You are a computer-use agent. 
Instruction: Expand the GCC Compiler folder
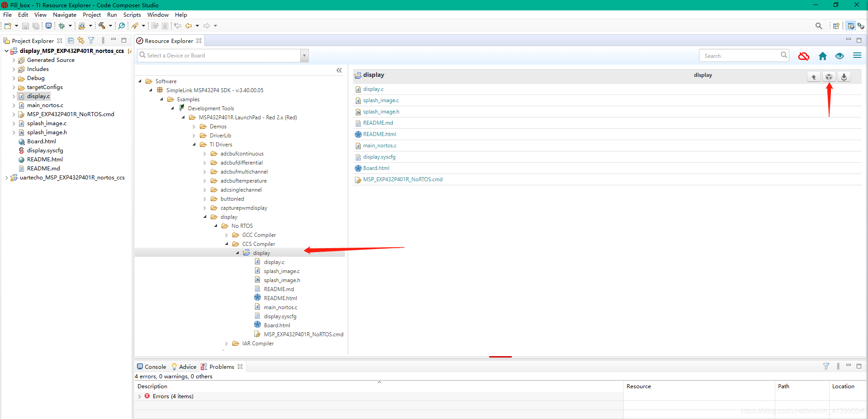[x=227, y=235]
